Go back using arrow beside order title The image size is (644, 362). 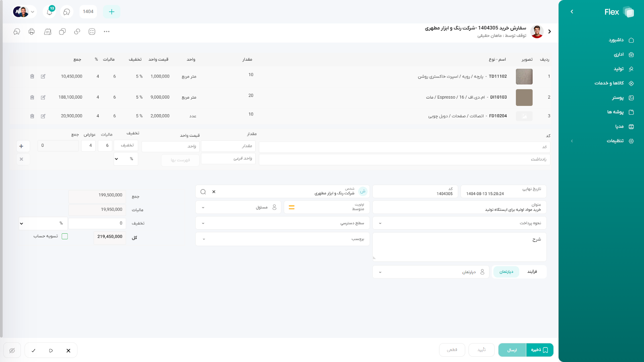[549, 31]
